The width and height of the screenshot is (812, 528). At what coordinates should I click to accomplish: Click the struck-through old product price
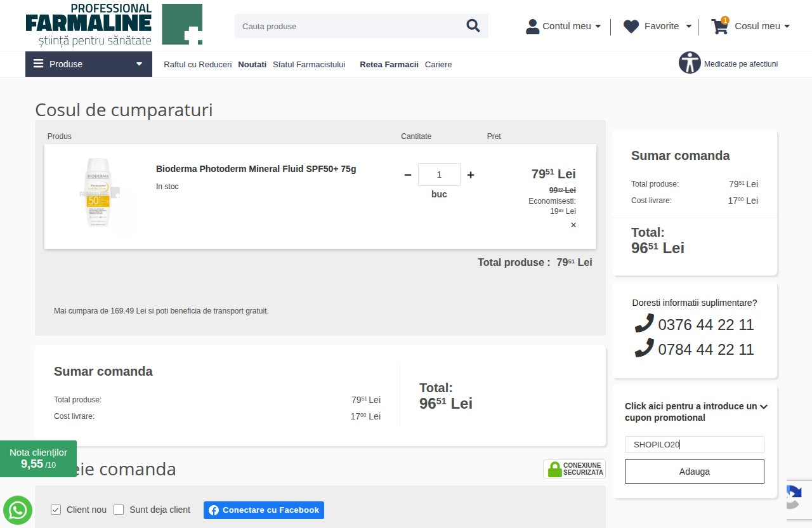tap(562, 190)
